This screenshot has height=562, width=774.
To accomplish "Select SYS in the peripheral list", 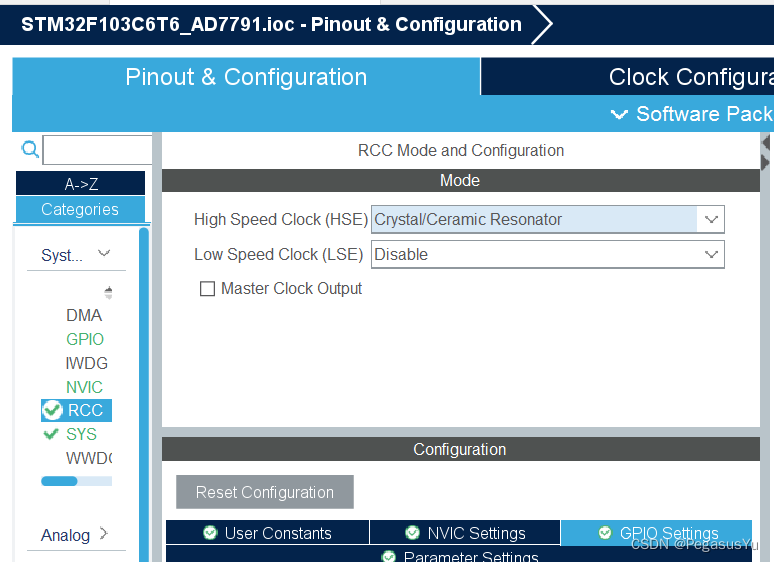I will point(81,434).
